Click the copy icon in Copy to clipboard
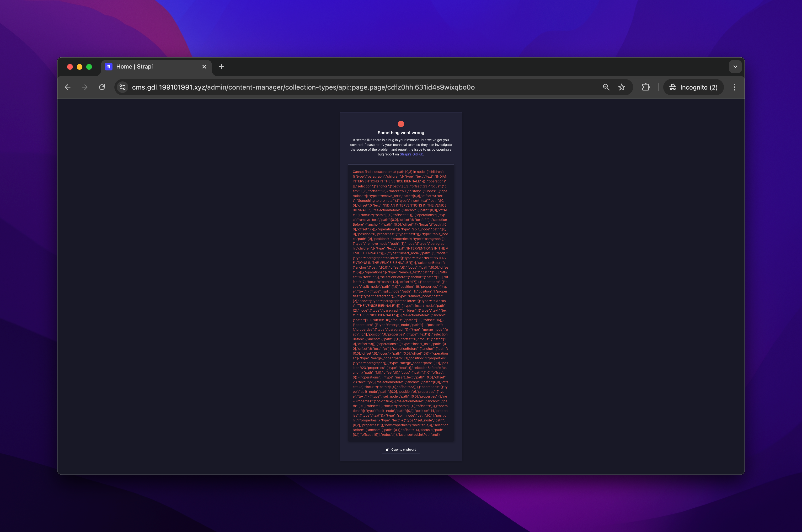 [387, 450]
